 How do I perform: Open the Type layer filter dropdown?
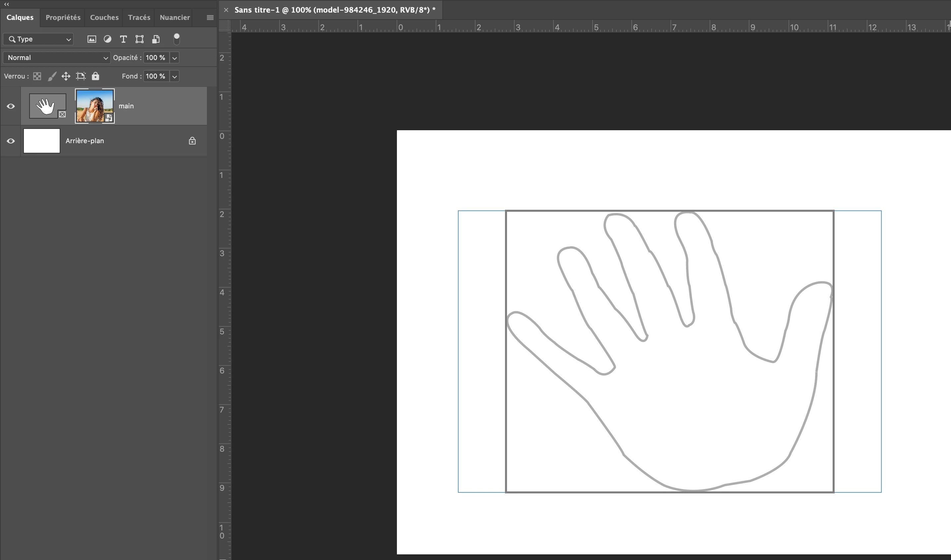click(x=38, y=39)
